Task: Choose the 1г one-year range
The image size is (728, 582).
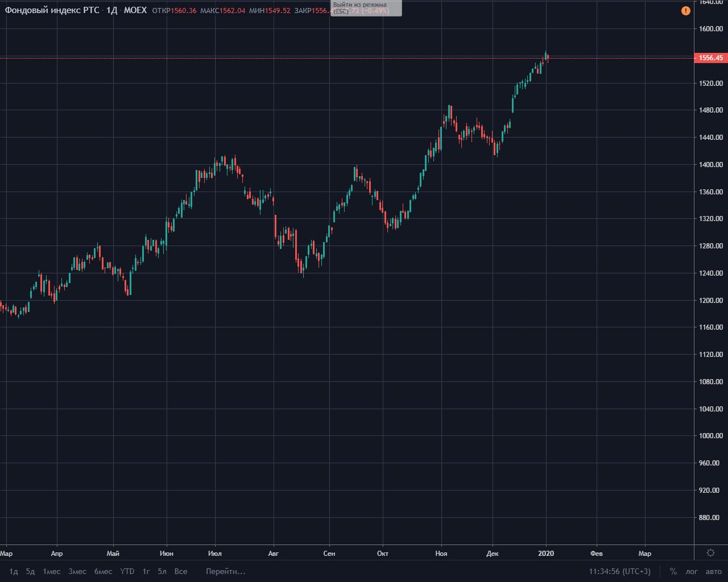Action: 146,571
